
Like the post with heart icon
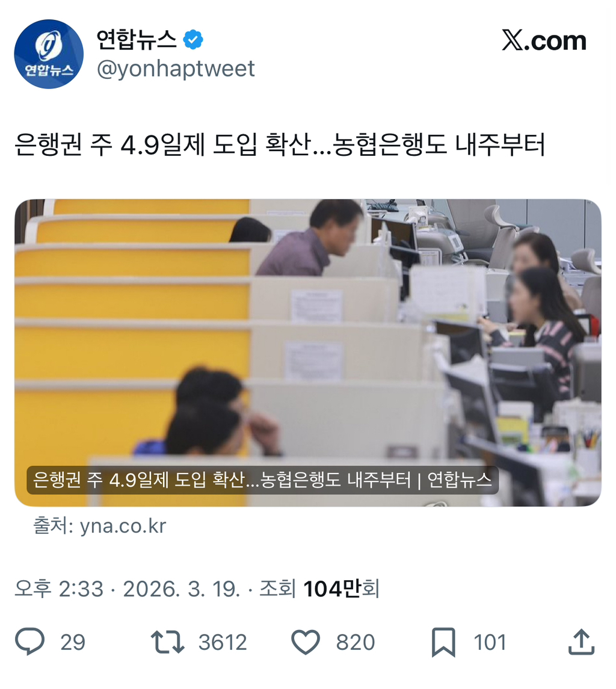tap(306, 642)
